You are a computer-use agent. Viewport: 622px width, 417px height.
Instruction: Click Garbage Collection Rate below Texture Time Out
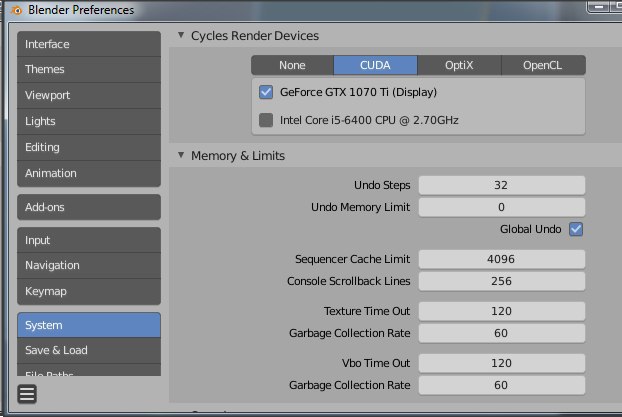pyautogui.click(x=502, y=333)
